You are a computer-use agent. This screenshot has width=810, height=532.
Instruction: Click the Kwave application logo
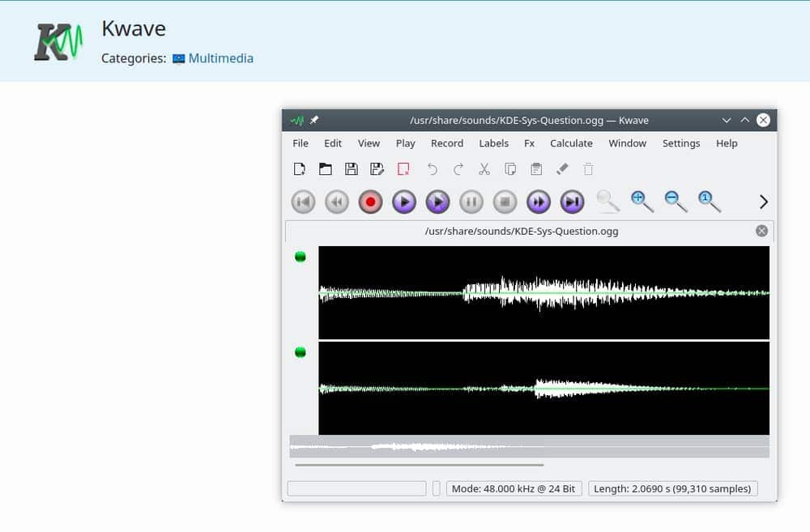[58, 42]
